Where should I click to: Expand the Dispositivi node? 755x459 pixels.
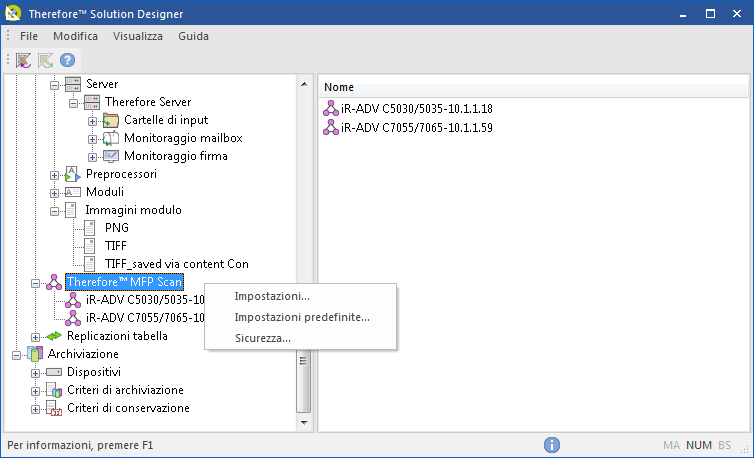[x=36, y=373]
